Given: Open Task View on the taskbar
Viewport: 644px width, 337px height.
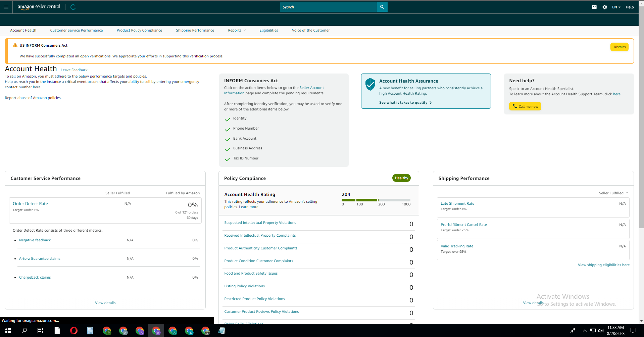Looking at the screenshot, I should (40, 331).
